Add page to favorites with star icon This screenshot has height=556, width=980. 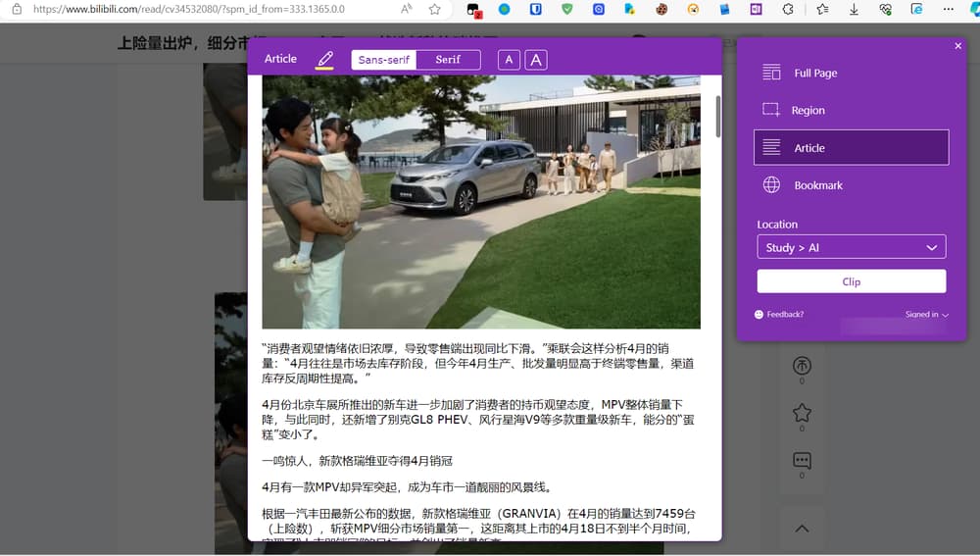(x=434, y=9)
